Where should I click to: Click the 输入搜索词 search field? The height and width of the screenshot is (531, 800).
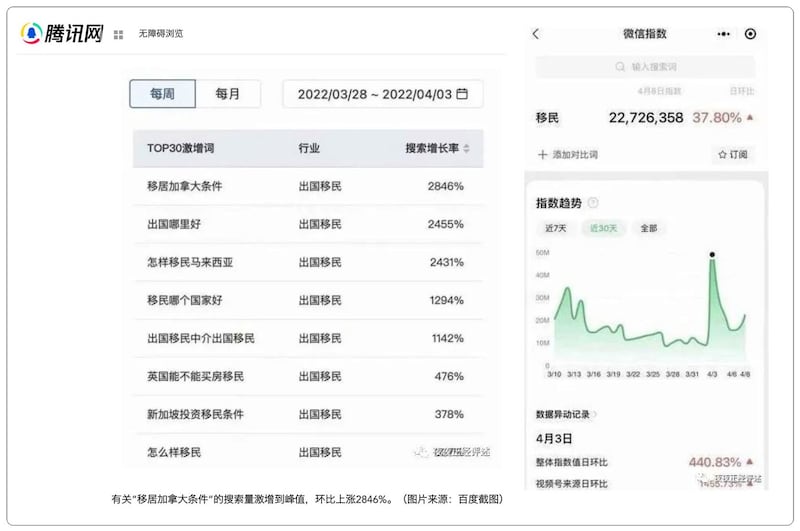[645, 67]
